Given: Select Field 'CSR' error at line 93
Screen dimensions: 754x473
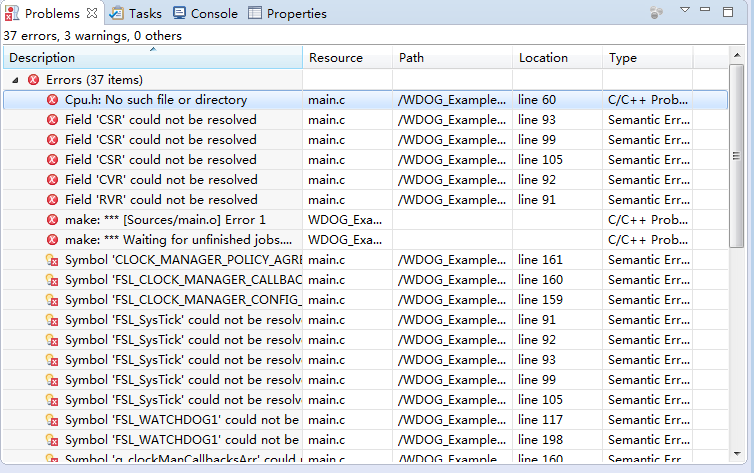Looking at the screenshot, I should click(x=365, y=120).
